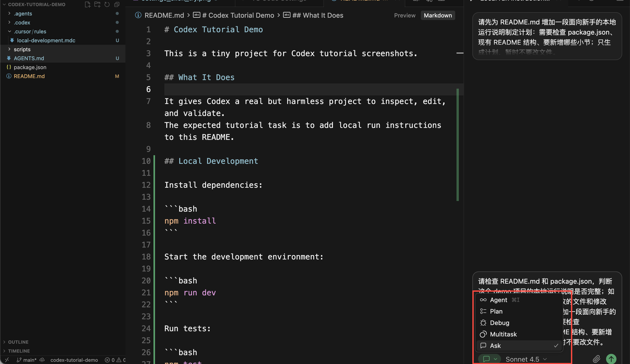
Task: Click codex-tutorial-demo in status bar
Action: coord(74,360)
